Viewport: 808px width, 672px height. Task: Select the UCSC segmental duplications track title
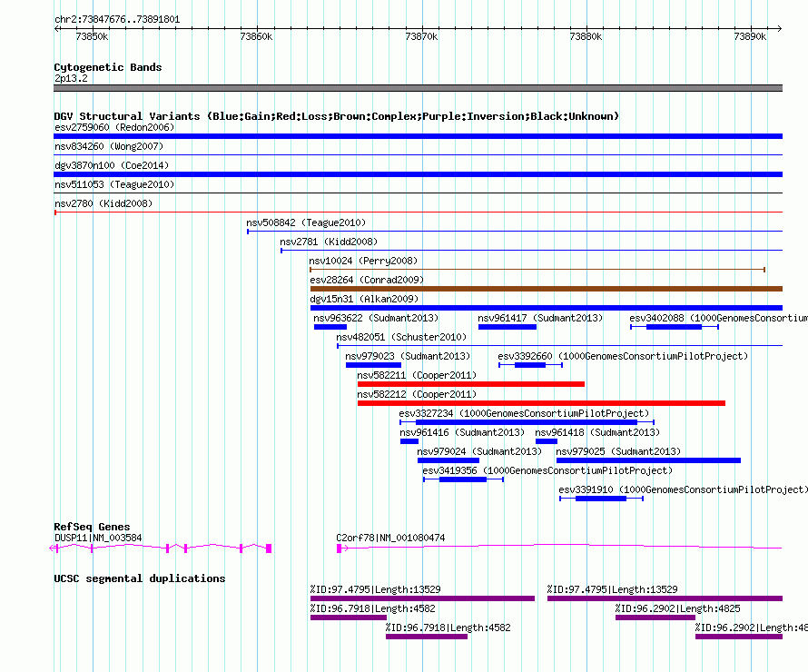140,578
